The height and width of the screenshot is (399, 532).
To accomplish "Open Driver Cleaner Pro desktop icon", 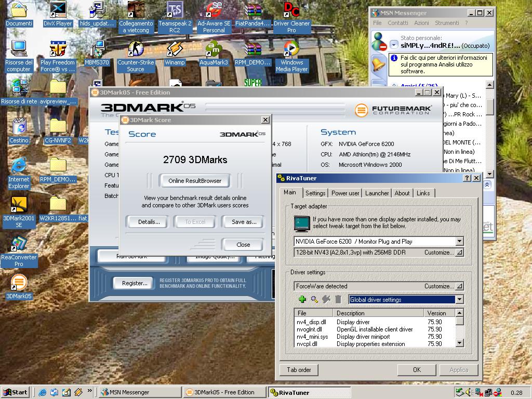I will click(x=291, y=17).
